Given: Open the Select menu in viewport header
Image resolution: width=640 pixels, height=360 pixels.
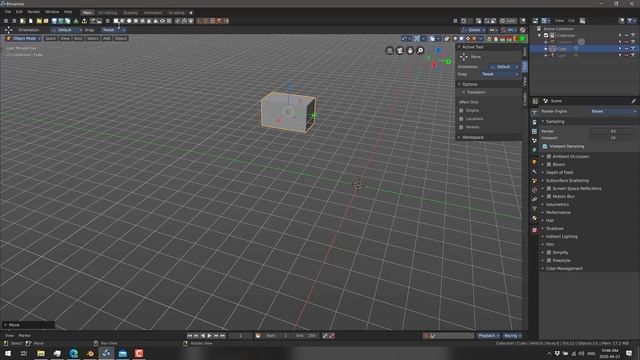Looking at the screenshot, I should pos(93,38).
